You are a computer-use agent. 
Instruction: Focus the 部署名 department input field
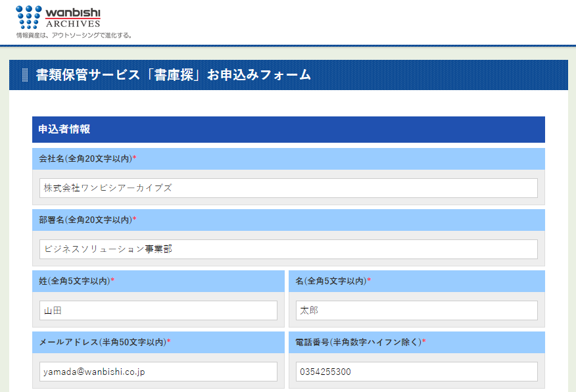(x=288, y=249)
